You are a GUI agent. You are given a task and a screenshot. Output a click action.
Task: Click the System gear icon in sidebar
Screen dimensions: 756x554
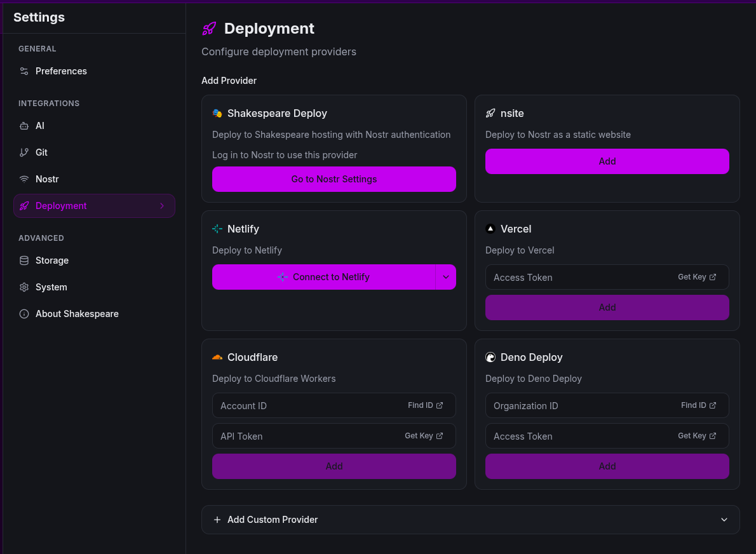[x=24, y=287]
